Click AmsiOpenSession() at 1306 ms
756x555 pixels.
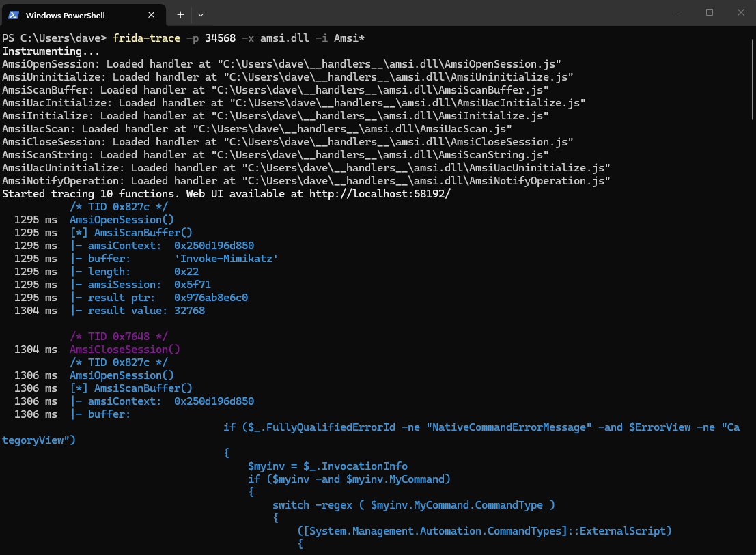point(122,375)
